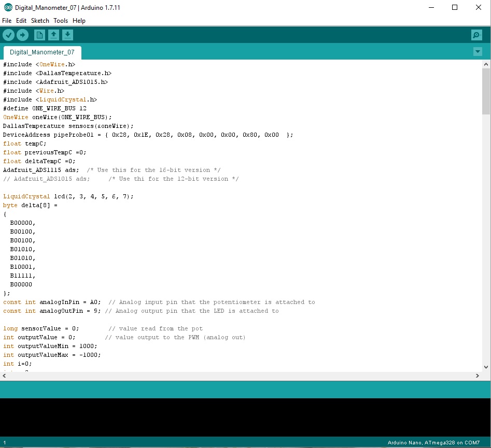Click the vertical scrollbar up arrow
The height and width of the screenshot is (448, 491).
coord(486,64)
